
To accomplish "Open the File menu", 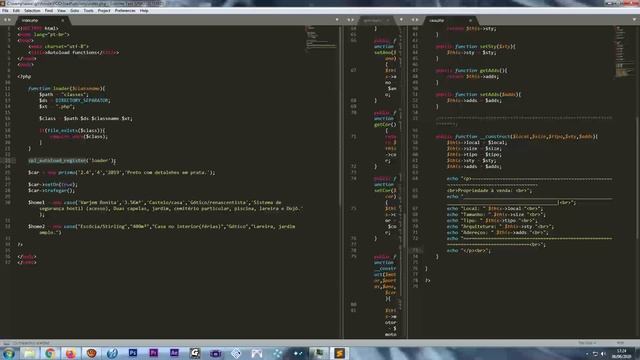I will tap(5, 11).
